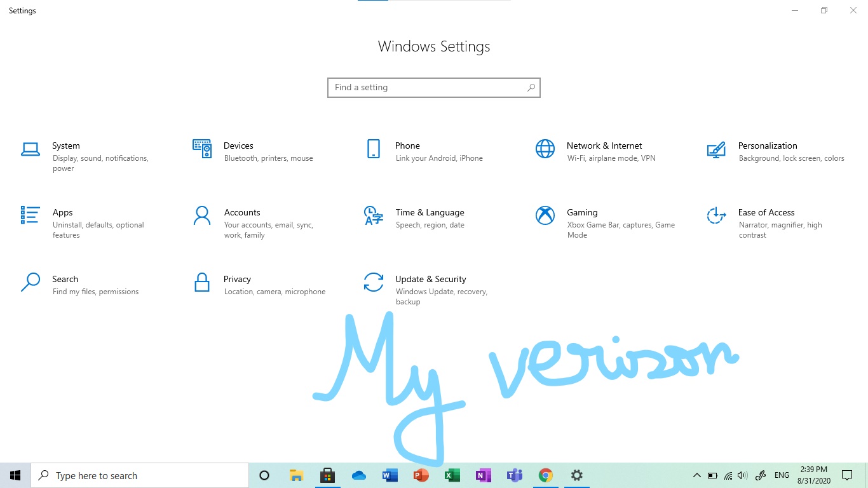Open Search settings magnifier icon
Screen dimensions: 868x488
pyautogui.click(x=31, y=282)
